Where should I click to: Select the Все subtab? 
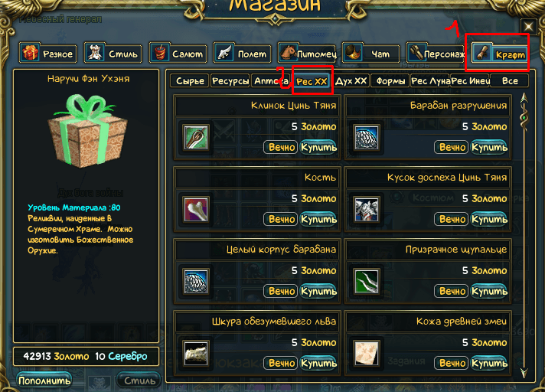coord(510,81)
